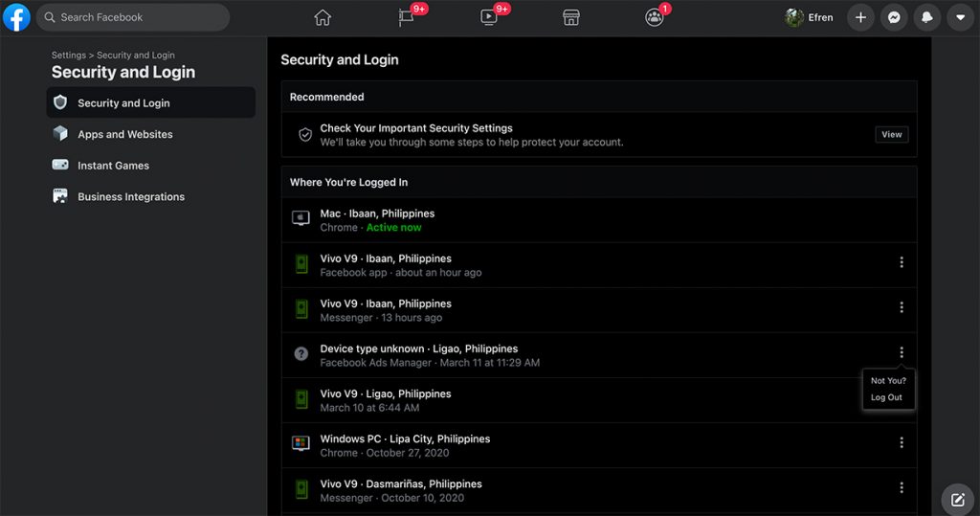Expand the Account dropdown arrow
The height and width of the screenshot is (516, 980).
tap(960, 17)
